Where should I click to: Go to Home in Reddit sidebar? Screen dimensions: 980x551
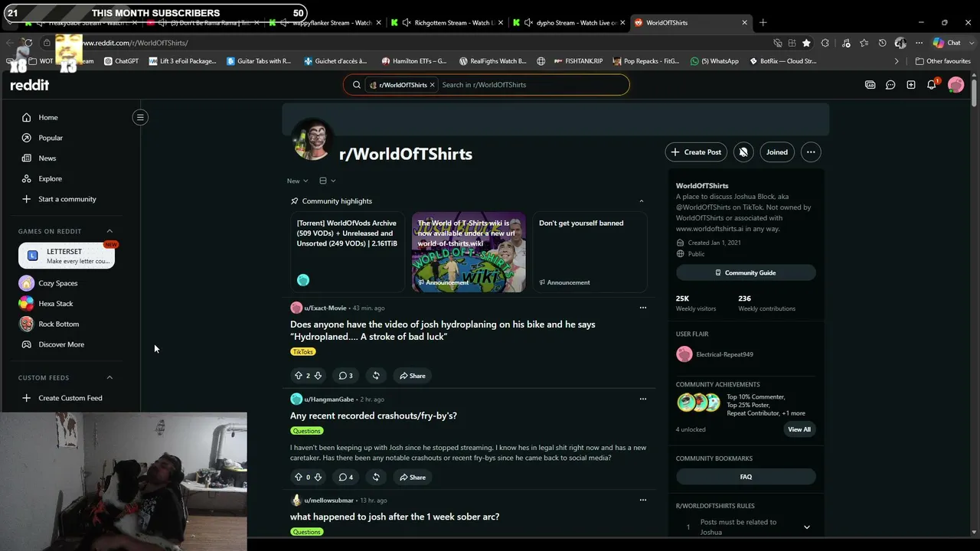pos(48,117)
